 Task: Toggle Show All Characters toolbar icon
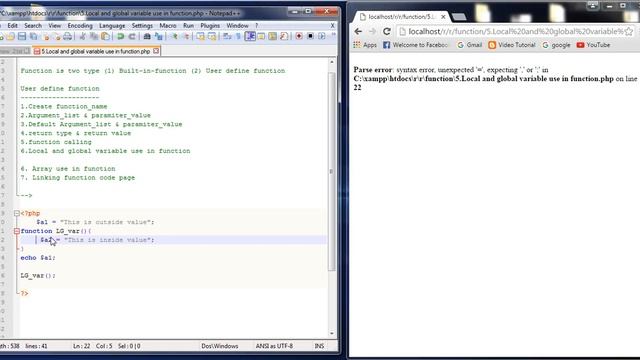tap(238, 37)
